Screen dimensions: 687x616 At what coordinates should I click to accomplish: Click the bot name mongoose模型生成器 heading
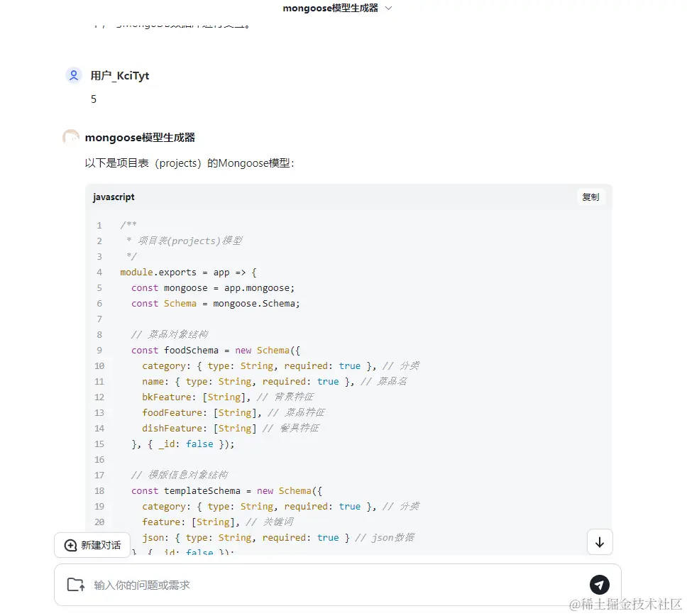click(140, 138)
